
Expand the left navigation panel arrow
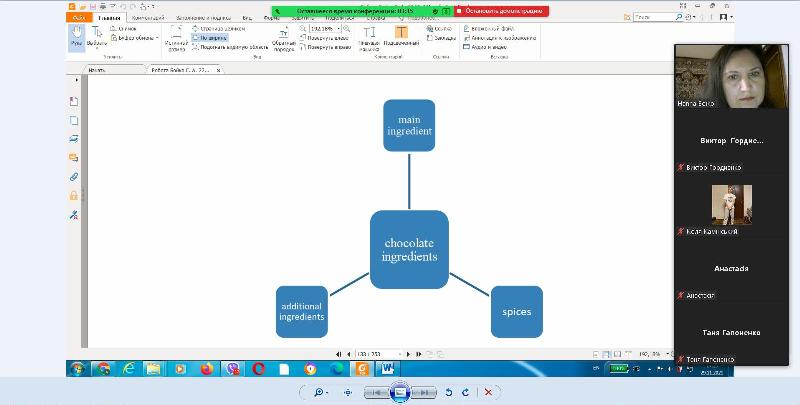point(77,80)
